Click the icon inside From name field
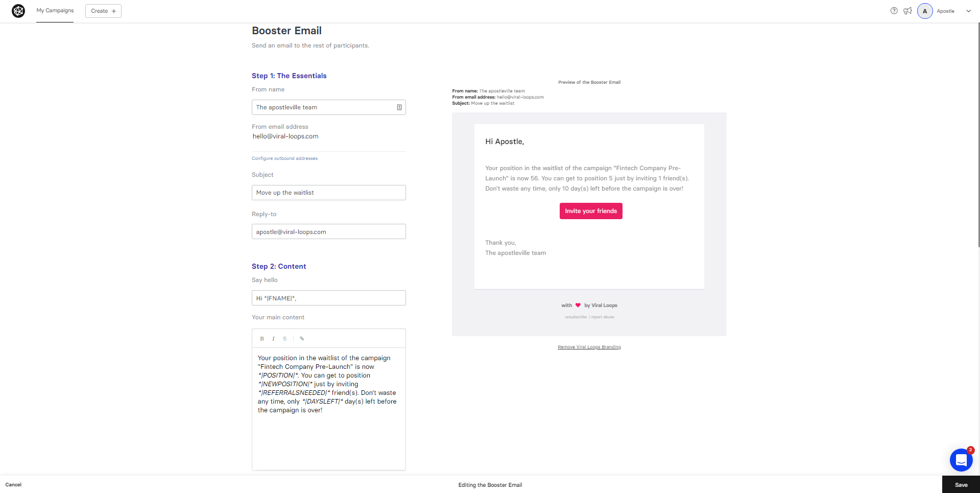 [399, 107]
